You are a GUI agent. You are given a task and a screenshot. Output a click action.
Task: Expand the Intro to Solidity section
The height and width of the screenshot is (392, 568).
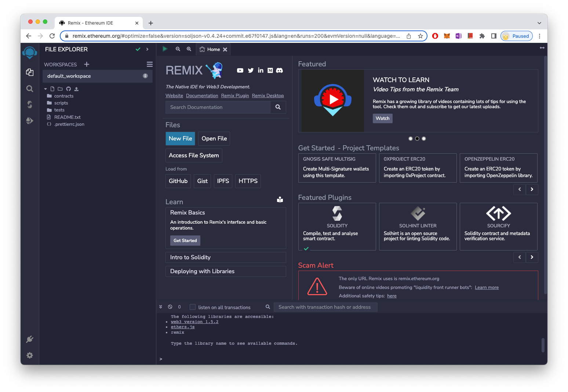click(x=225, y=257)
